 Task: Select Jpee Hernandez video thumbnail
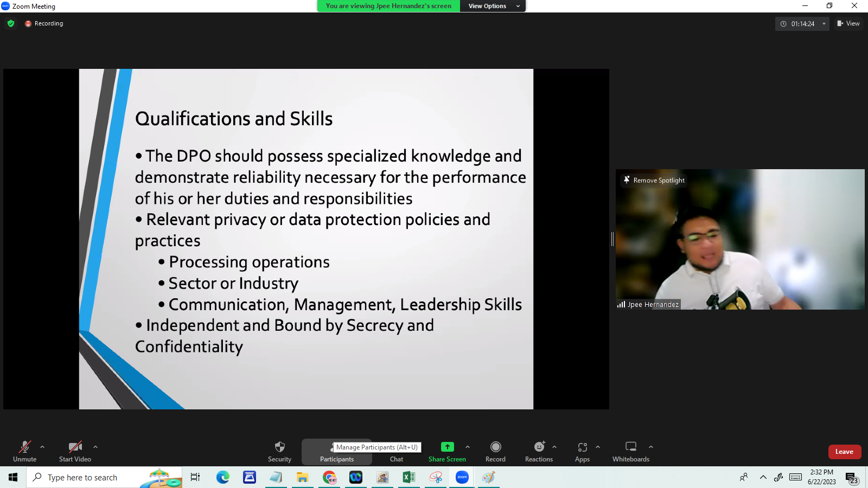pyautogui.click(x=740, y=239)
